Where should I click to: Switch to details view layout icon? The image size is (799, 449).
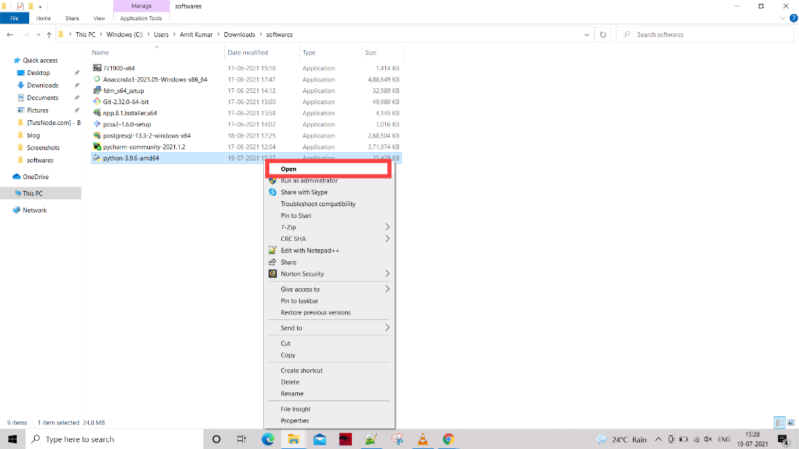780,422
